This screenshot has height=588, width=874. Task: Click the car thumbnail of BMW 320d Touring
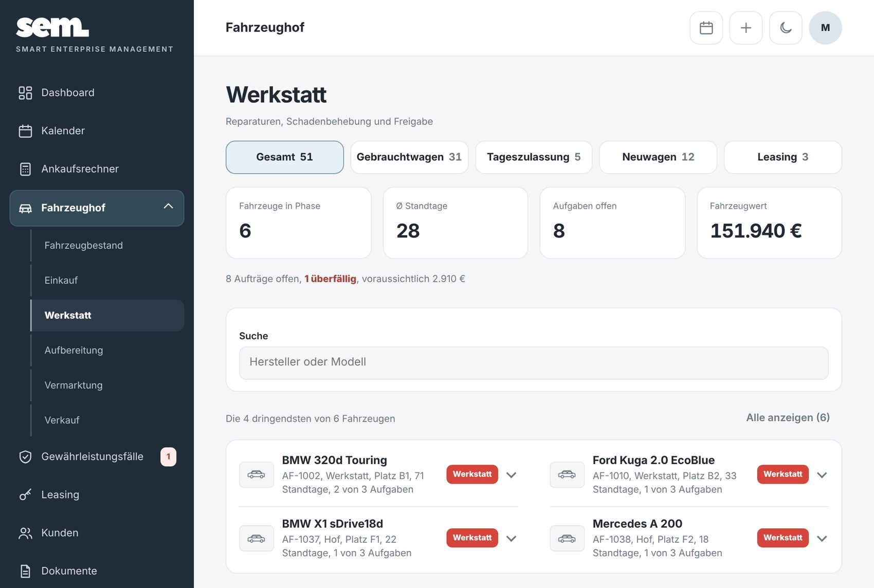[257, 474]
